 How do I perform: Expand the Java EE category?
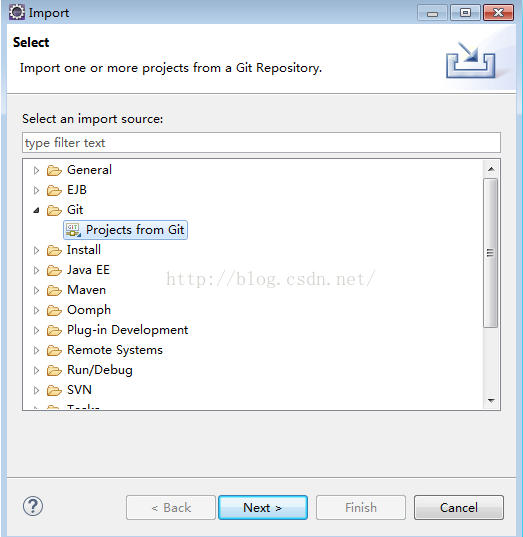(x=36, y=270)
